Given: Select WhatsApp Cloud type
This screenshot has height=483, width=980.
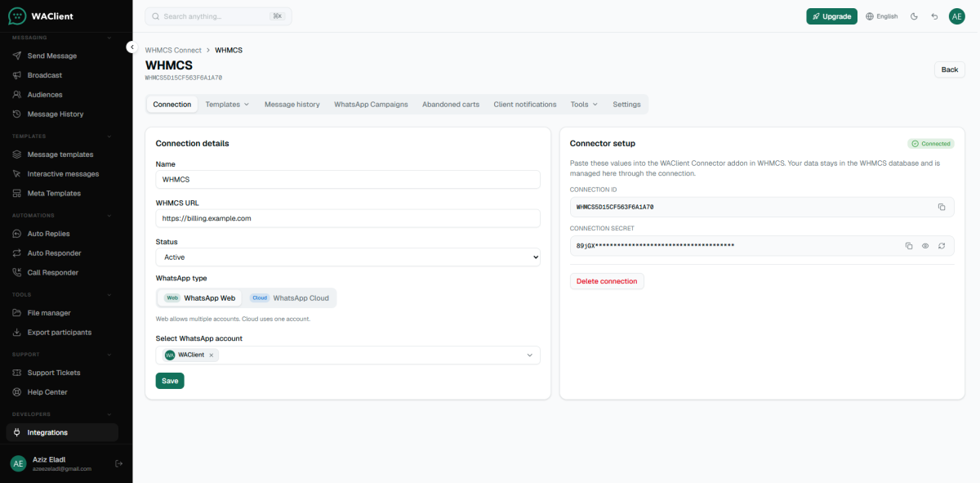Looking at the screenshot, I should pos(289,298).
